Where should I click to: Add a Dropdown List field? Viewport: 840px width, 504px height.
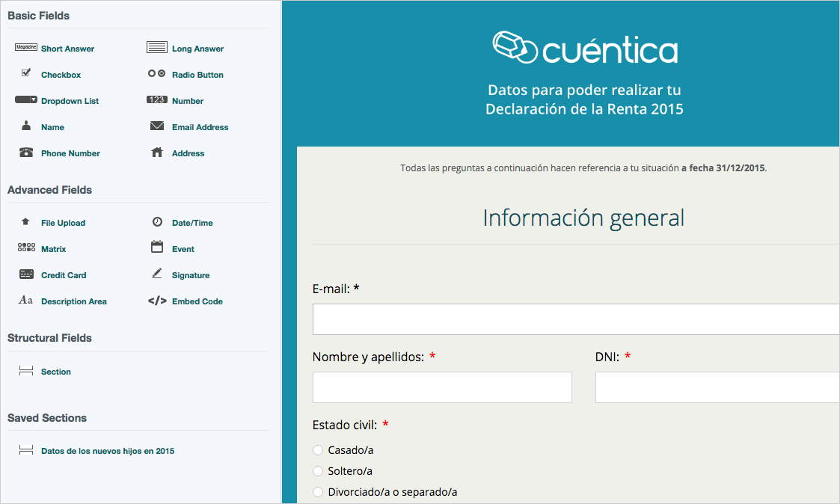point(69,101)
